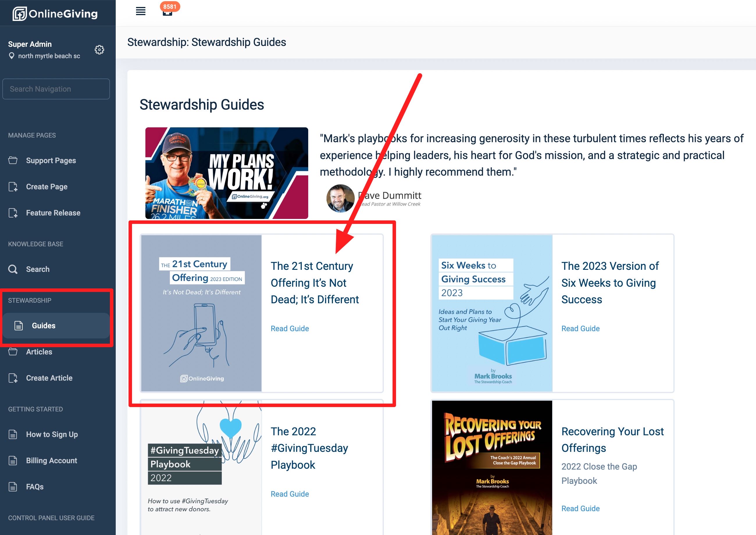Click the 2022 Close the Gap Playbook subtitle
The image size is (756, 535).
click(599, 473)
